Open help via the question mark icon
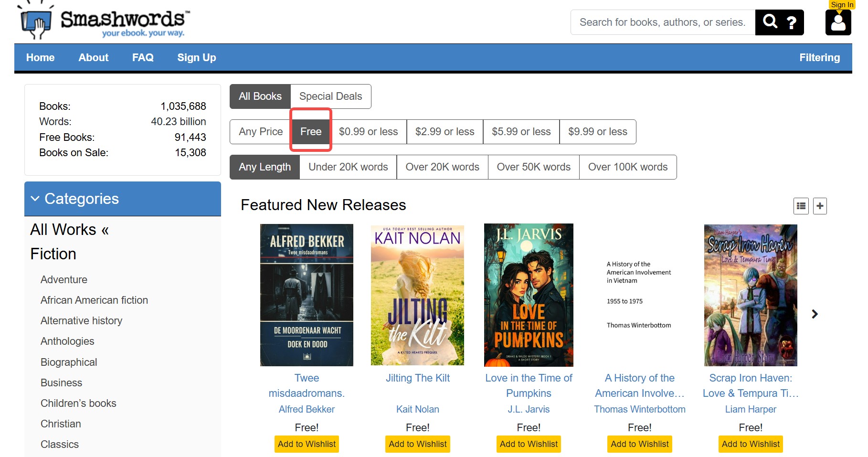This screenshot has width=868, height=457. [792, 22]
